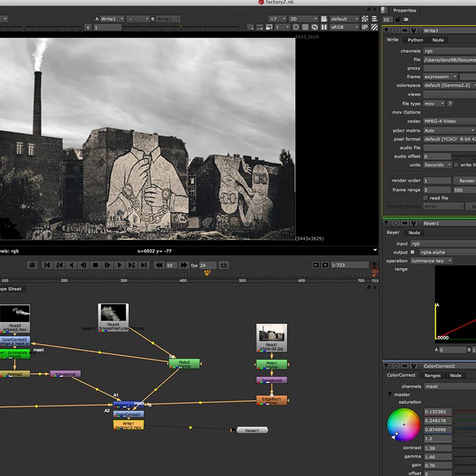
Task: Click Write1 center node icon
Action: (396, 30)
